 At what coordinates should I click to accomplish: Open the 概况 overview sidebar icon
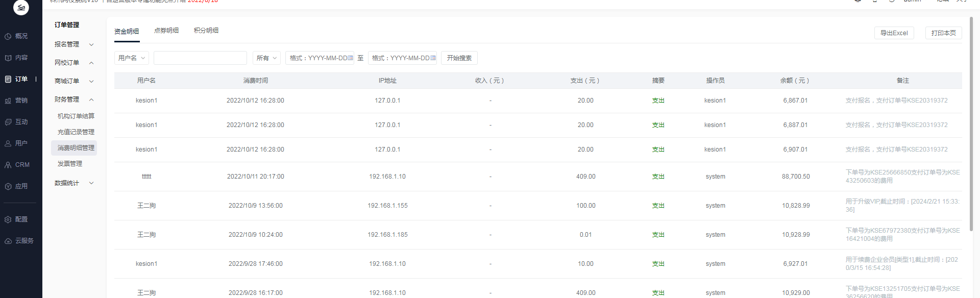pyautogui.click(x=8, y=36)
